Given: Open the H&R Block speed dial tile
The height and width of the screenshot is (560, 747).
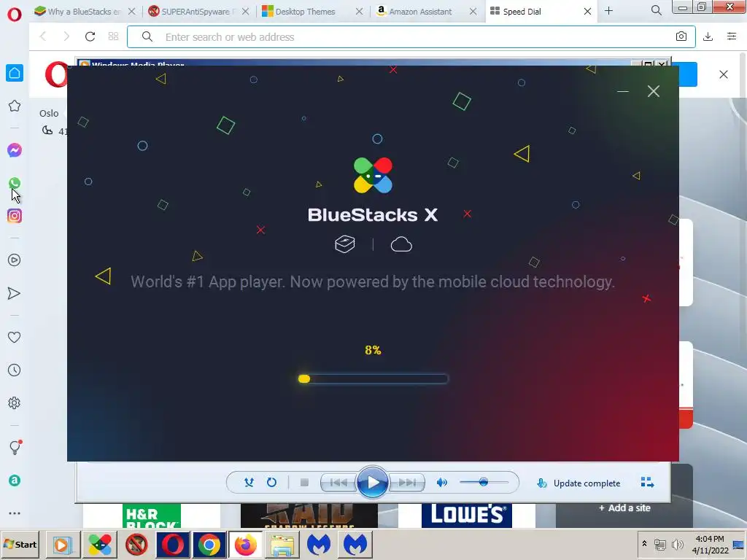Looking at the screenshot, I should 152,516.
